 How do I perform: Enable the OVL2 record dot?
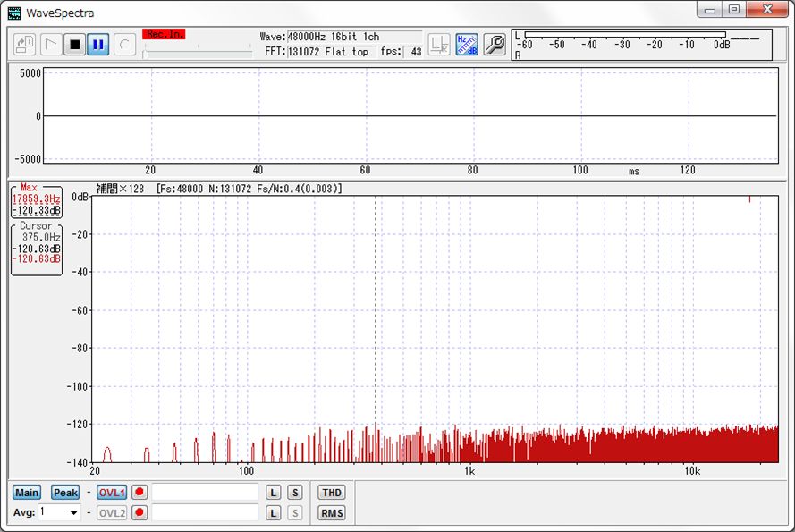tap(140, 512)
